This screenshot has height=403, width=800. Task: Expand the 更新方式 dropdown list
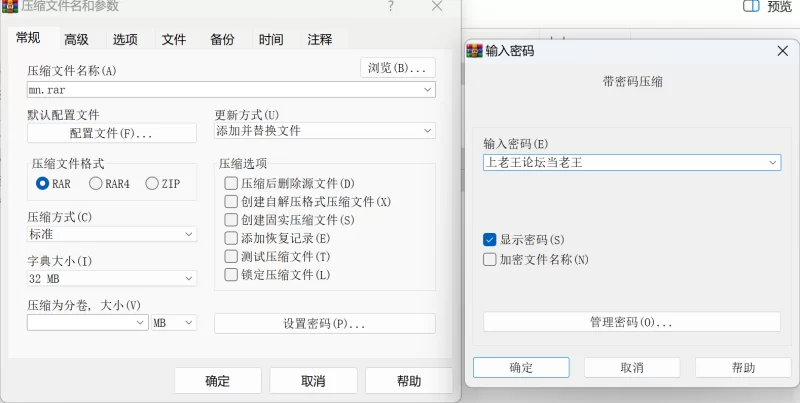pos(324,131)
